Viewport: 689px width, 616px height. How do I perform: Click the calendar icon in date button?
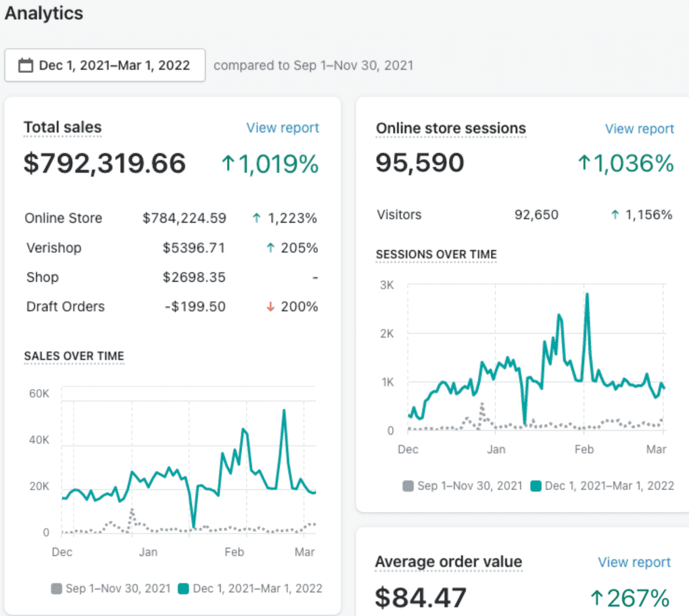click(26, 65)
